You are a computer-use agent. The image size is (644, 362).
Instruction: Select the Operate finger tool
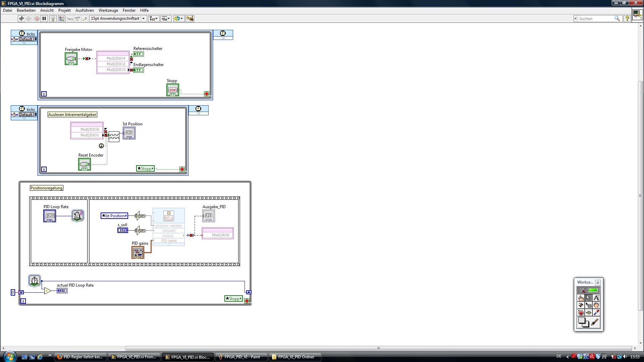pyautogui.click(x=581, y=298)
